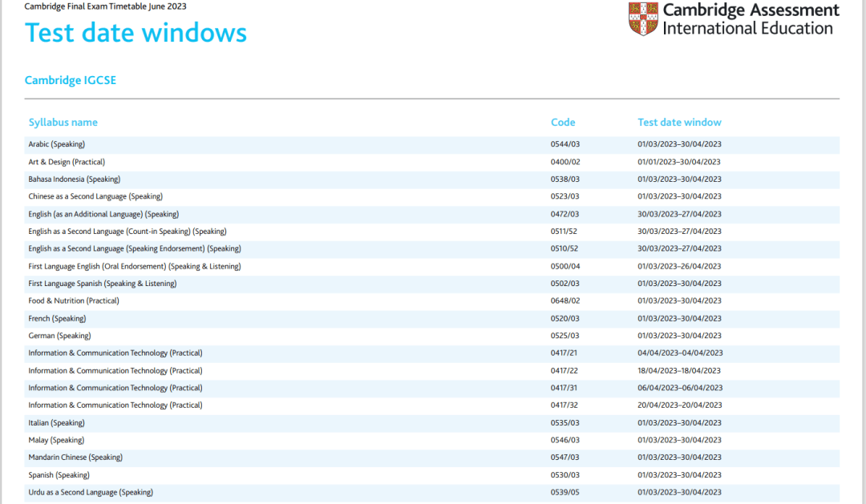Select the 'Arabic (Speaking)' row name
This screenshot has width=866, height=504.
pyautogui.click(x=57, y=144)
